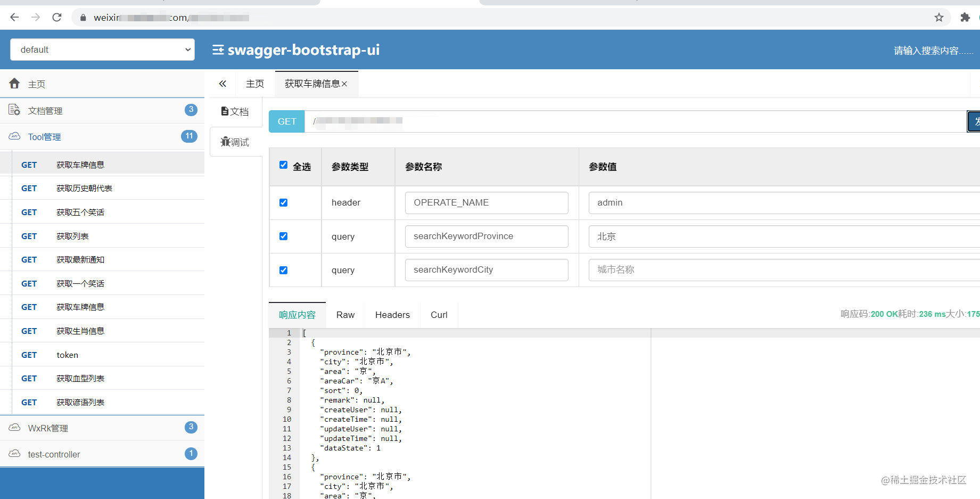Expand the 文档管理 menu section
This screenshot has height=499, width=980.
tap(102, 111)
